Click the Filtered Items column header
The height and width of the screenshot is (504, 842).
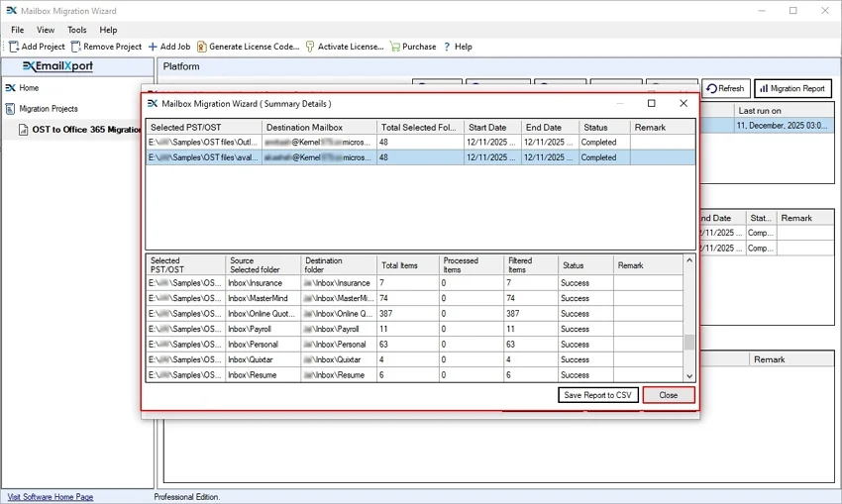531,265
